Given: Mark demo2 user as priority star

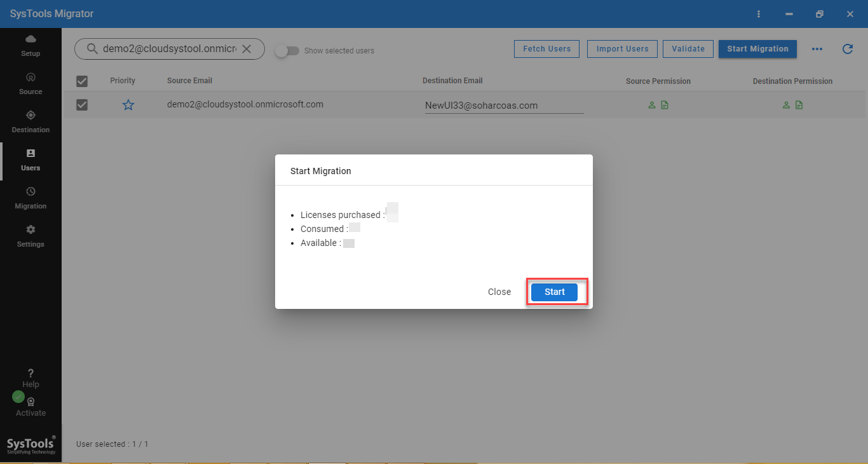Looking at the screenshot, I should coord(128,105).
